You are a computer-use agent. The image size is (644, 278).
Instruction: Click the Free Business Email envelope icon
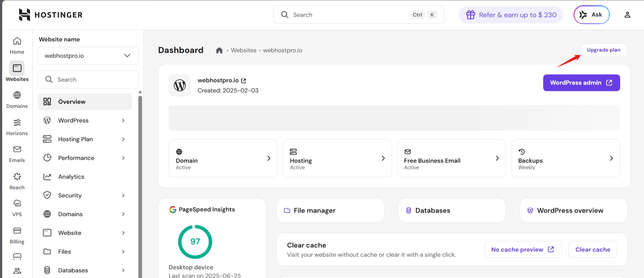tap(408, 152)
